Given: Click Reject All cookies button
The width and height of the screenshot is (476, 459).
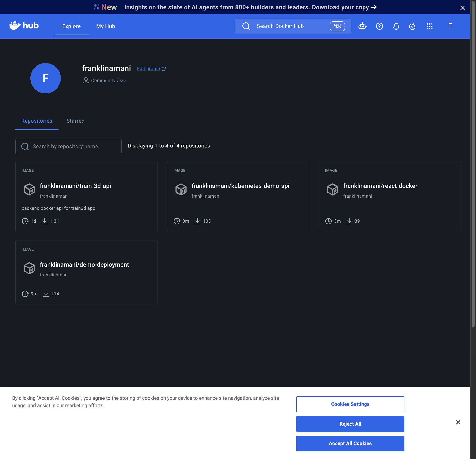Looking at the screenshot, I should [x=350, y=424].
